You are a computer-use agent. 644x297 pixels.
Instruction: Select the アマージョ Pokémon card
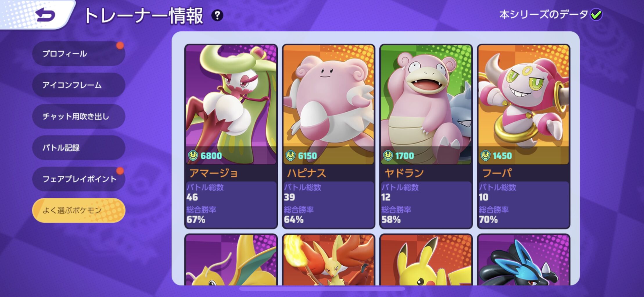231,136
